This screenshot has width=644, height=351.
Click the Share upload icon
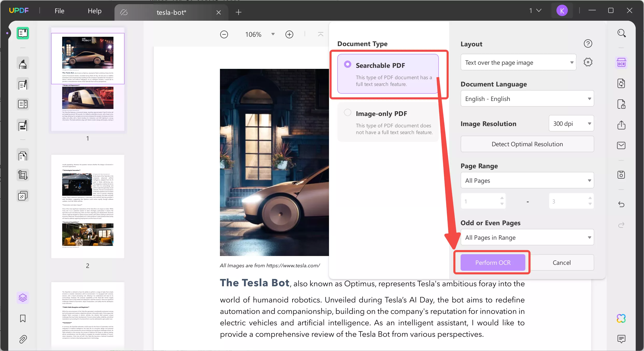[621, 125]
